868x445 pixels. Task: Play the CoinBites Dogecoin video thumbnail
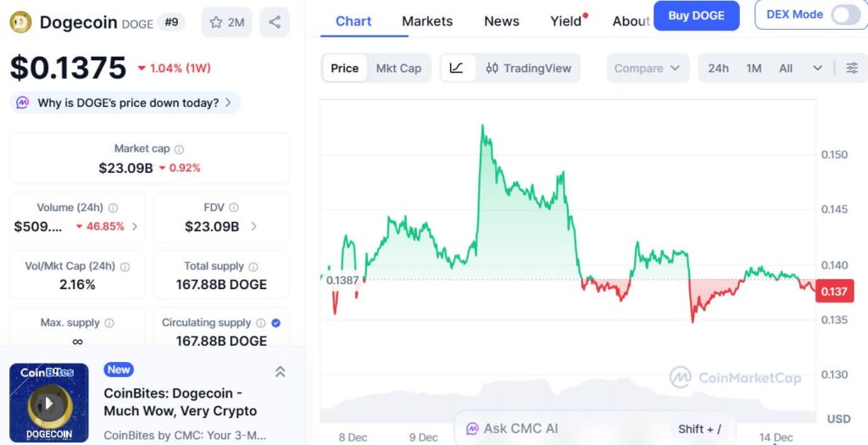point(49,403)
